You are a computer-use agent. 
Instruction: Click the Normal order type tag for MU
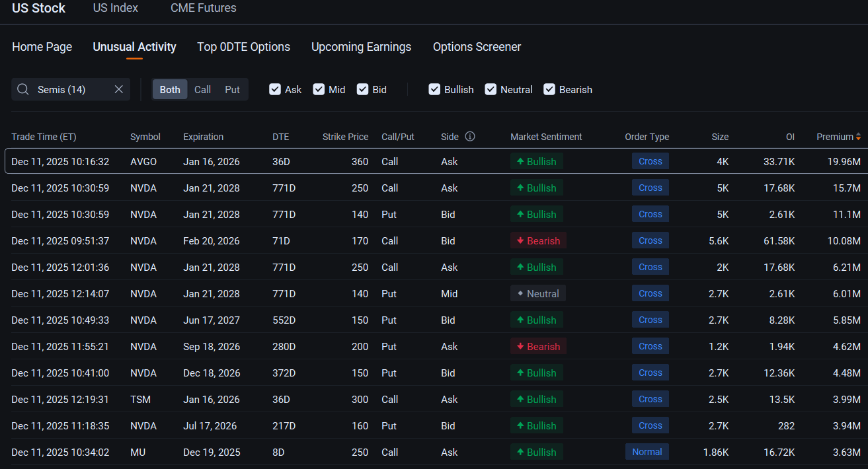tap(647, 452)
